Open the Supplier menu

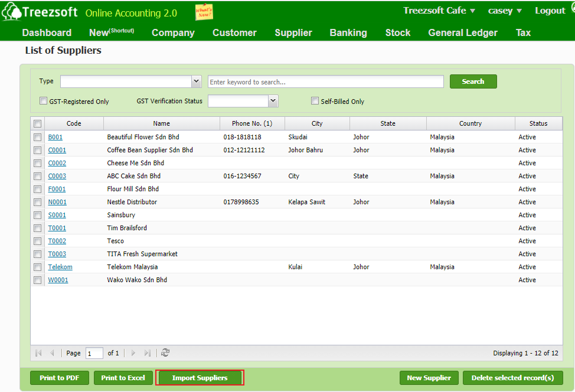tap(293, 32)
